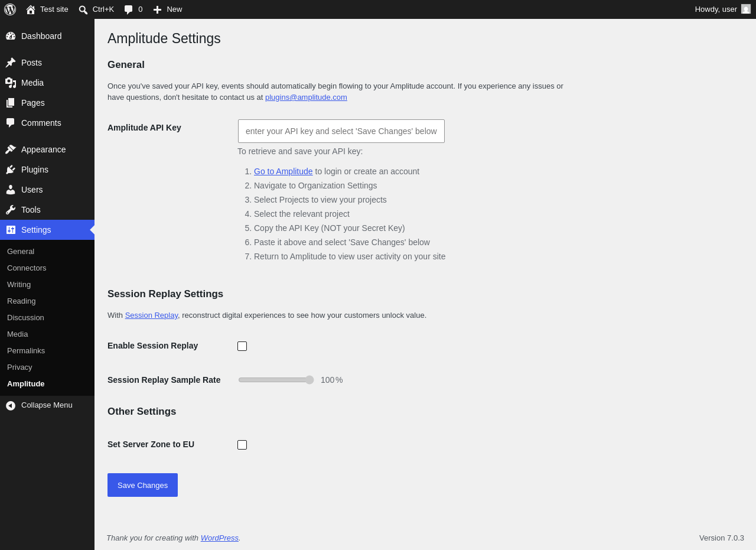Click the user avatar icon

pyautogui.click(x=746, y=9)
